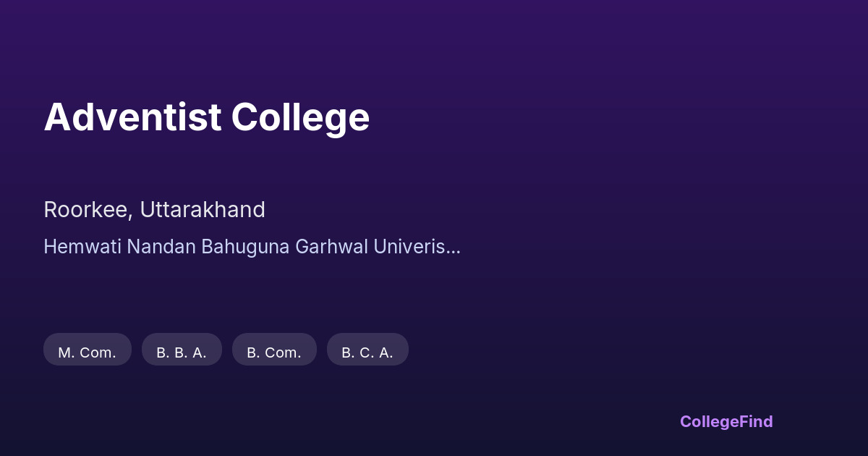
Task: Select the Roorkee, Uttarakhand location line
Action: tap(154, 210)
